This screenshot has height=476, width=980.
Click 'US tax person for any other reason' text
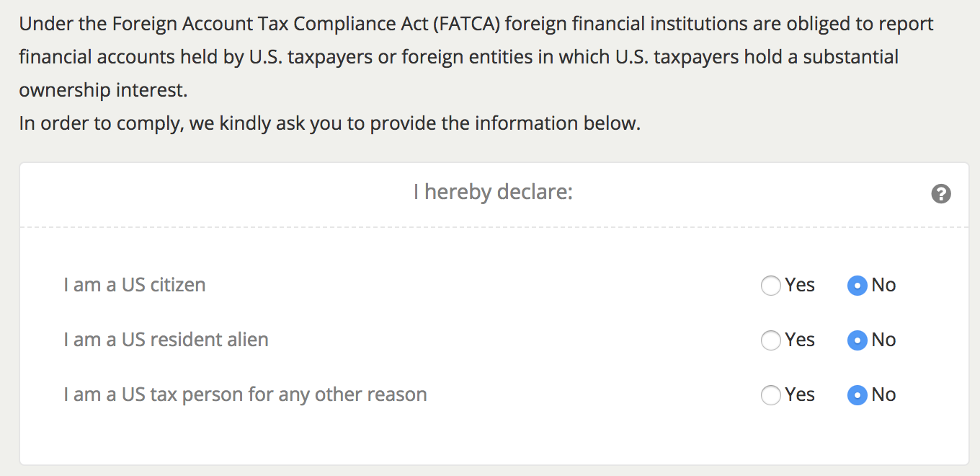coord(275,395)
